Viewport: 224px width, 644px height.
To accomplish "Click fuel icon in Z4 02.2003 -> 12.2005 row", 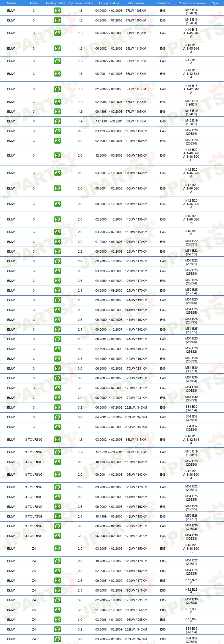I will point(57,571).
